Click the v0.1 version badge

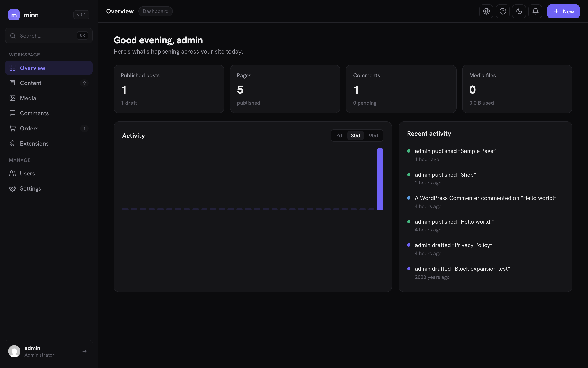tap(81, 15)
